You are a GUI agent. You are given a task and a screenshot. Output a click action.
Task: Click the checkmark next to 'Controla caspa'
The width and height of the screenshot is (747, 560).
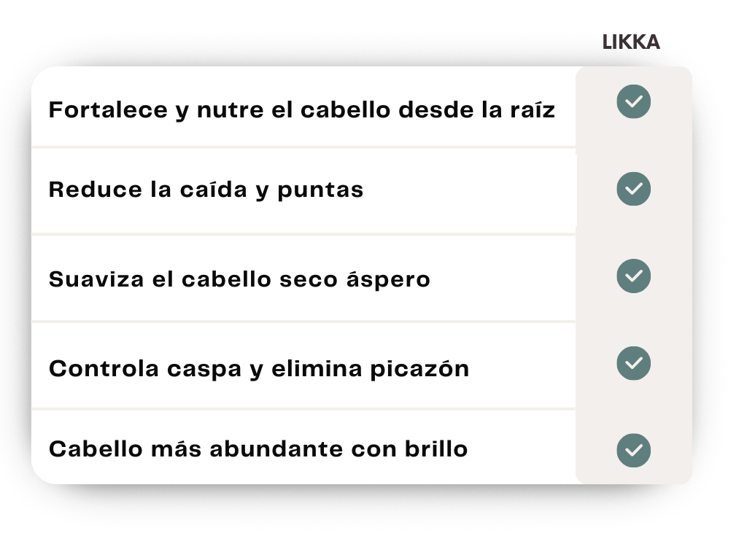click(x=633, y=363)
